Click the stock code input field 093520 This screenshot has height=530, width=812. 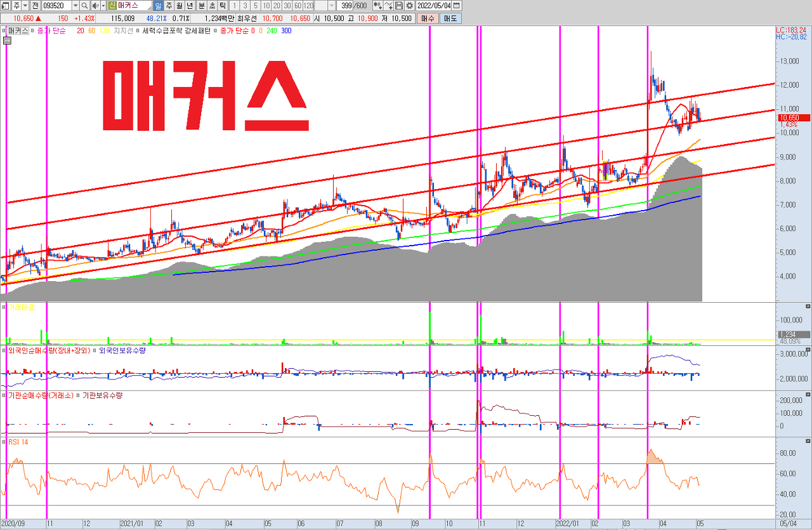point(56,6)
